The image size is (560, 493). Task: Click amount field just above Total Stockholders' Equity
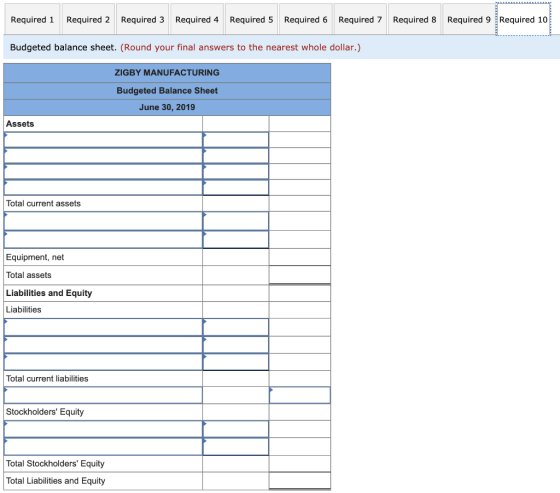point(236,447)
